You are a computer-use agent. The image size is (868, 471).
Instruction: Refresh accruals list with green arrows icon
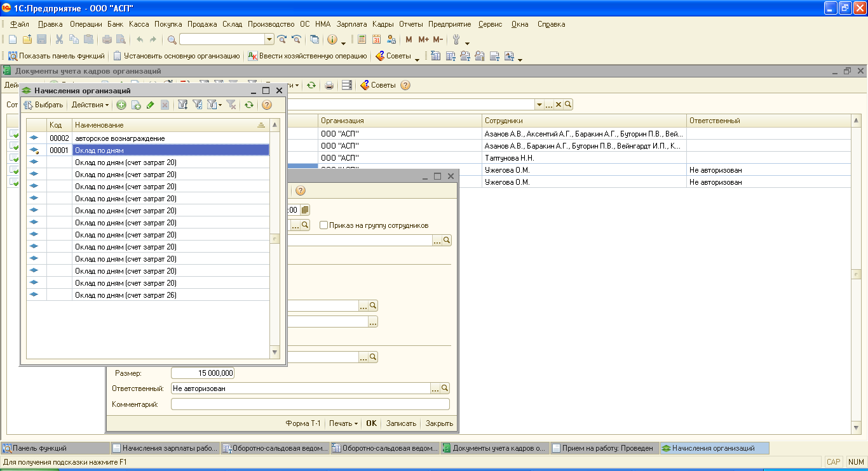[249, 105]
